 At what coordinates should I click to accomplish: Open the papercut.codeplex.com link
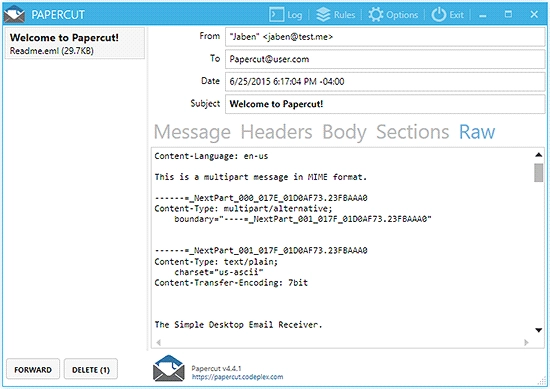pos(237,377)
